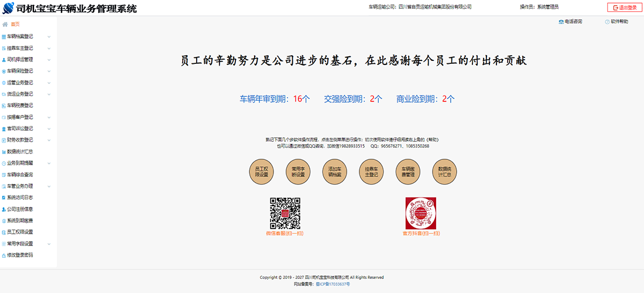Click the 数据统计汇总 circle shortcut
Screen dimensions: 644x293
pos(445,172)
